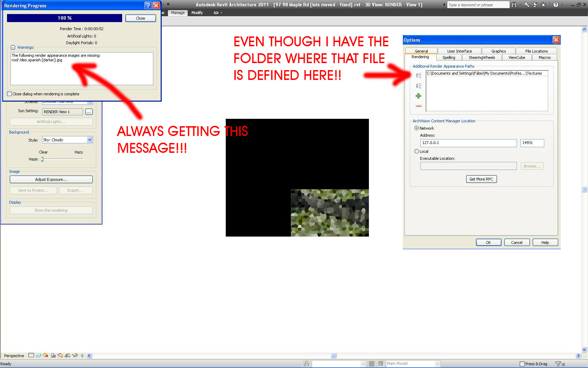Toggle the sun path off icon
Viewport: 588px width, 368px height.
point(45,355)
